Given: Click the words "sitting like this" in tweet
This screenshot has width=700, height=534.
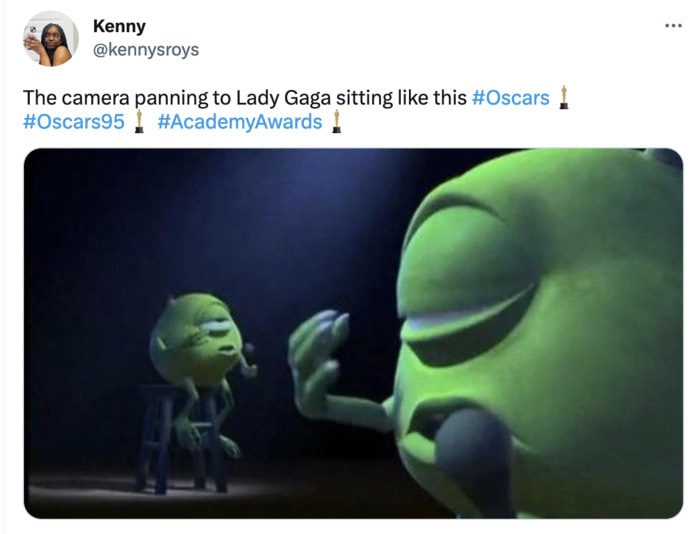Looking at the screenshot, I should [401, 98].
